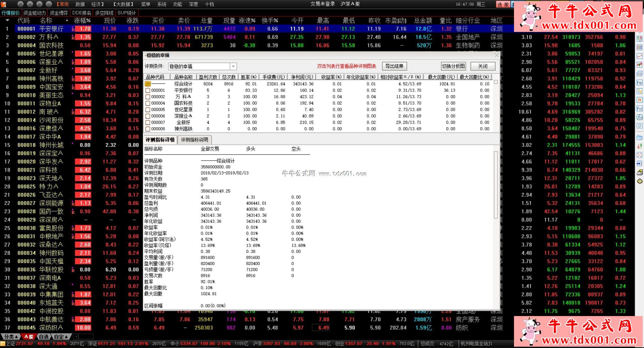Check the box for 000008 神州高铁 result row

(148, 129)
